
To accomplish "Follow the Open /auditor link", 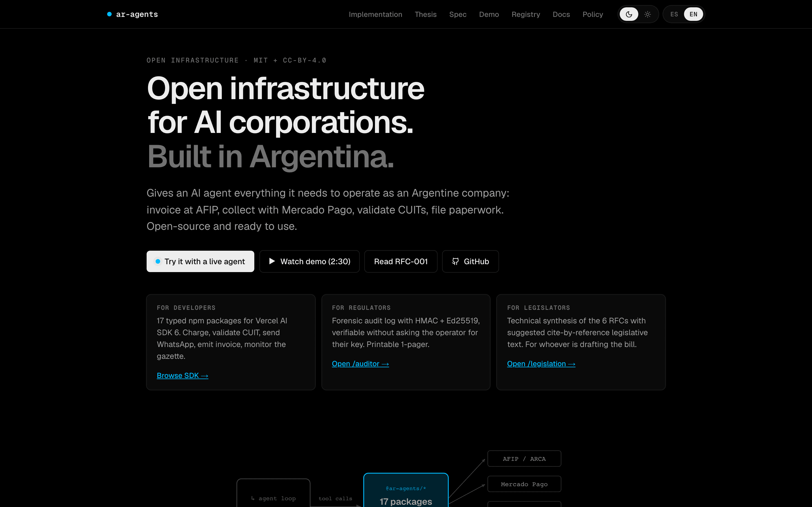I will pos(360,363).
